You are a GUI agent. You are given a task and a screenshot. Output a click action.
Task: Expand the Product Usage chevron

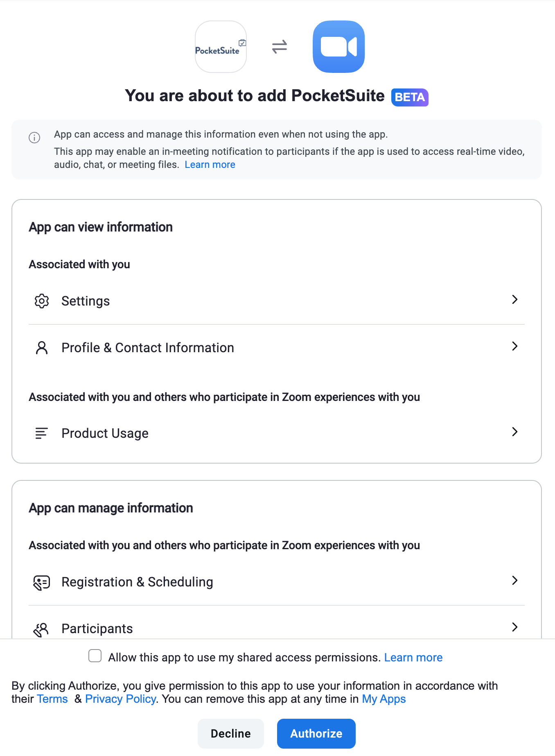(x=515, y=432)
